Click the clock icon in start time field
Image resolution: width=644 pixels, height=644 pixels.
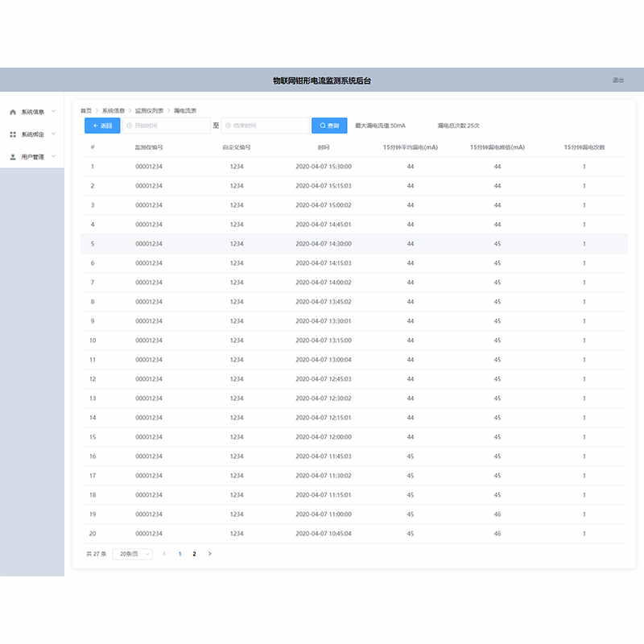click(x=129, y=126)
